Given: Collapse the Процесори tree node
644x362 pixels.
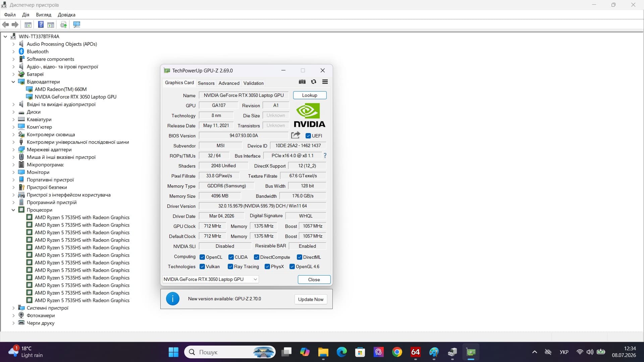Looking at the screenshot, I should click(13, 210).
